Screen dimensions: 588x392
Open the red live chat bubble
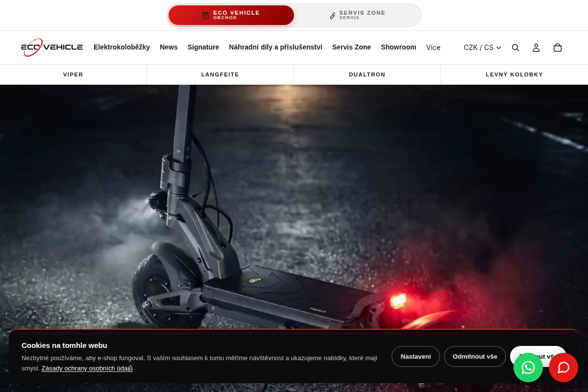(x=563, y=367)
